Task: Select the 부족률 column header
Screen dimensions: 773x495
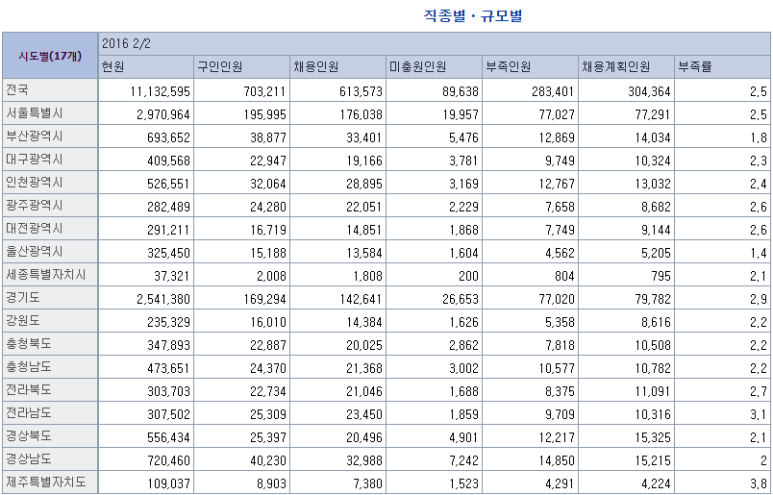Action: click(695, 67)
